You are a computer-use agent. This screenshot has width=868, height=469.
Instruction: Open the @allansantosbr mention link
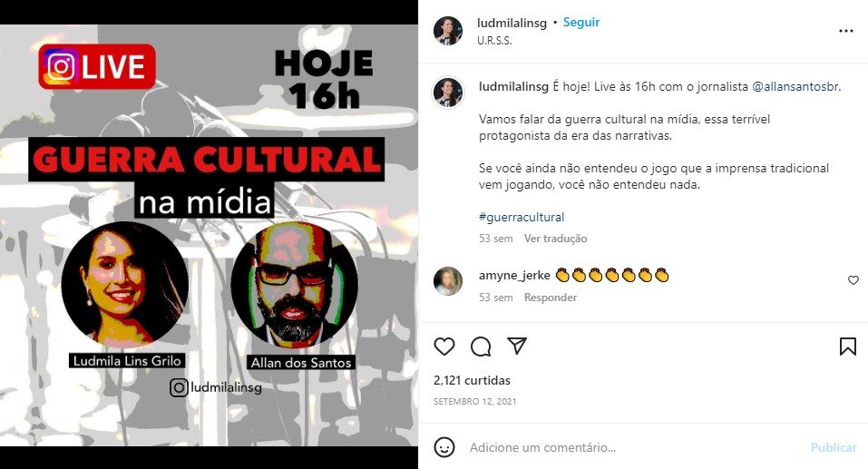coord(796,86)
